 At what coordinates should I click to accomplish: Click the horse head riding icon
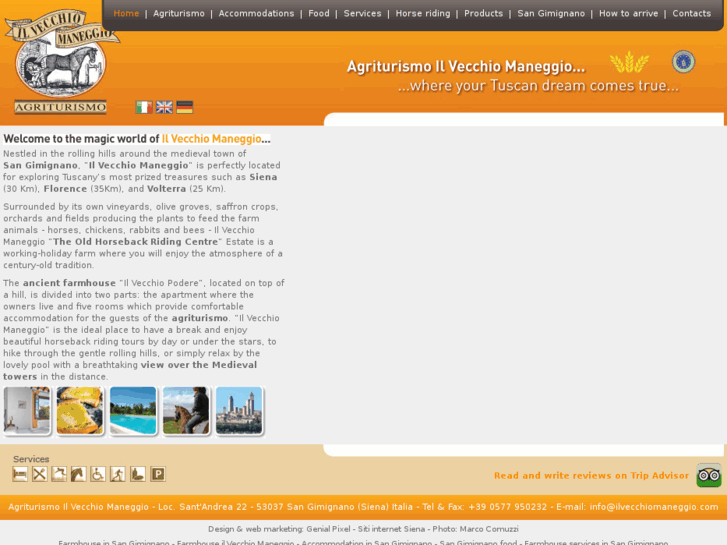(x=78, y=474)
